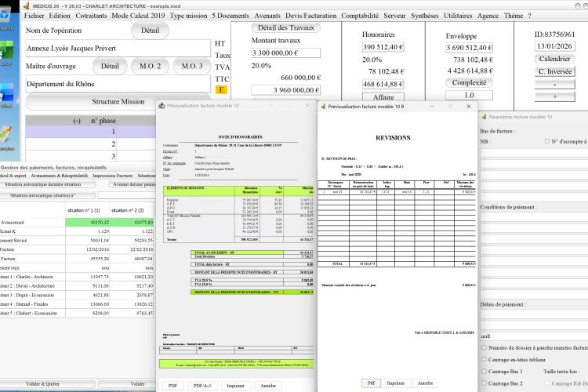Click Valider & Quitter button
This screenshot has width=588, height=392.
tap(47, 383)
